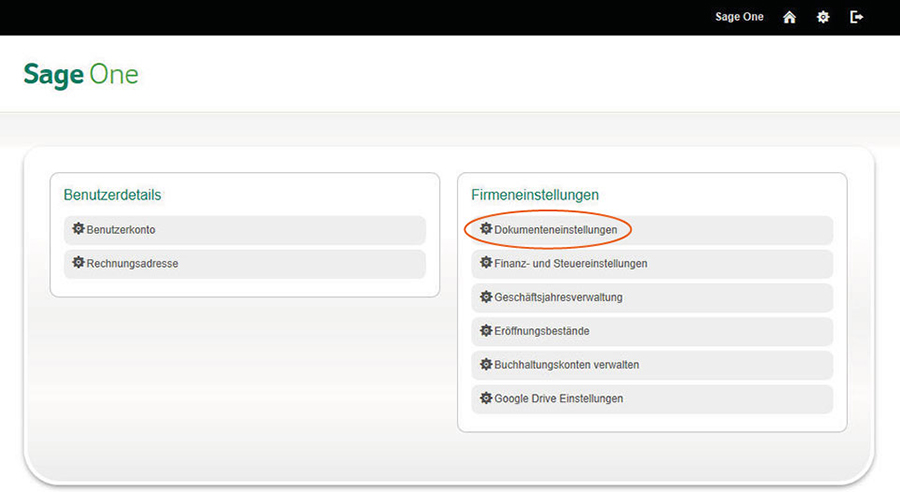This screenshot has width=900, height=492.
Task: Click the large Sage One logo
Action: [x=81, y=75]
